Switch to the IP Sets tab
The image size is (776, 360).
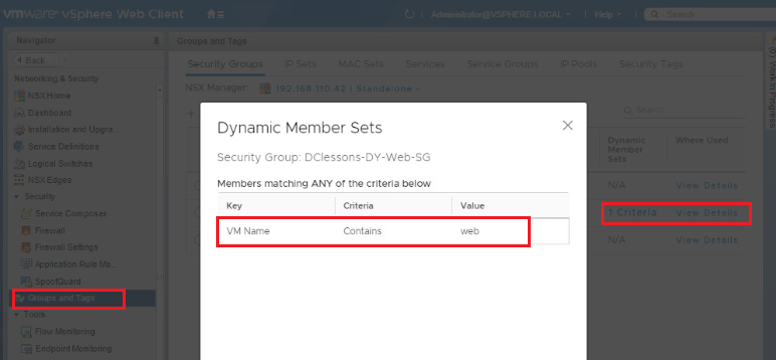pyautogui.click(x=300, y=64)
